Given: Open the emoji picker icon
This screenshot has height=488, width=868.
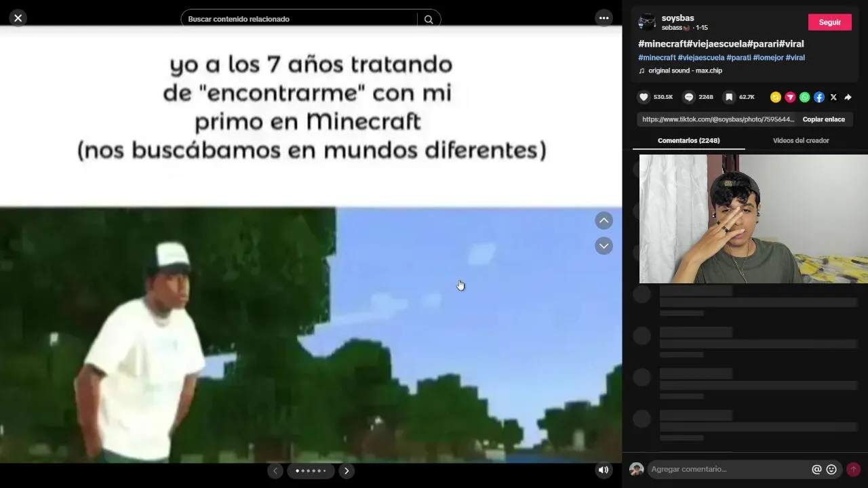Looking at the screenshot, I should 831,469.
